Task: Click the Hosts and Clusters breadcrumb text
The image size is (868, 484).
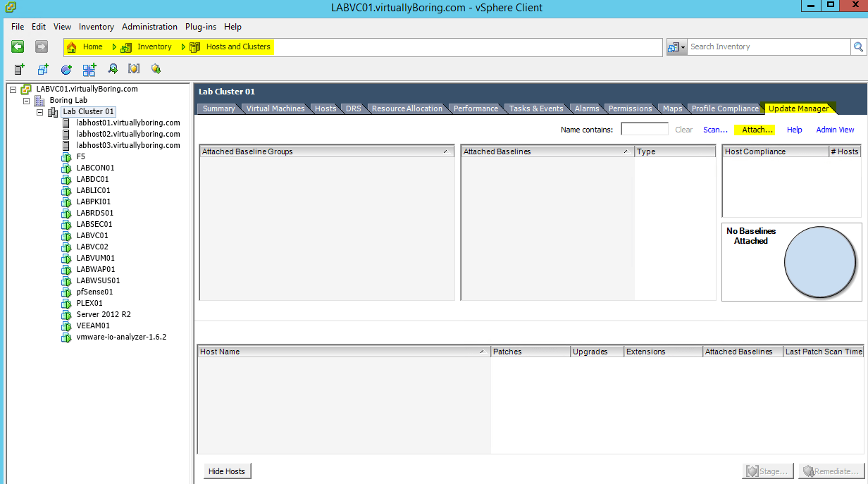Action: tap(238, 46)
